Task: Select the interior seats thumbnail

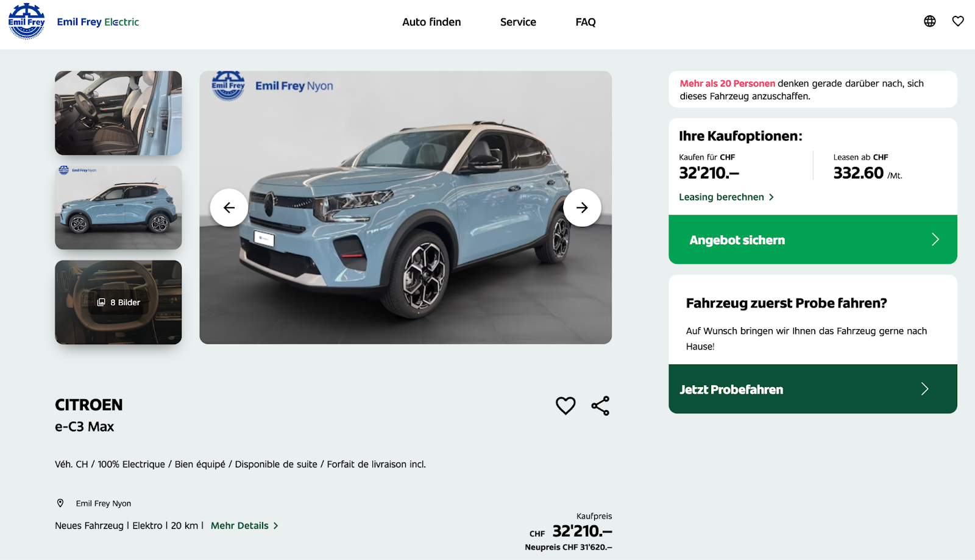Action: [118, 113]
